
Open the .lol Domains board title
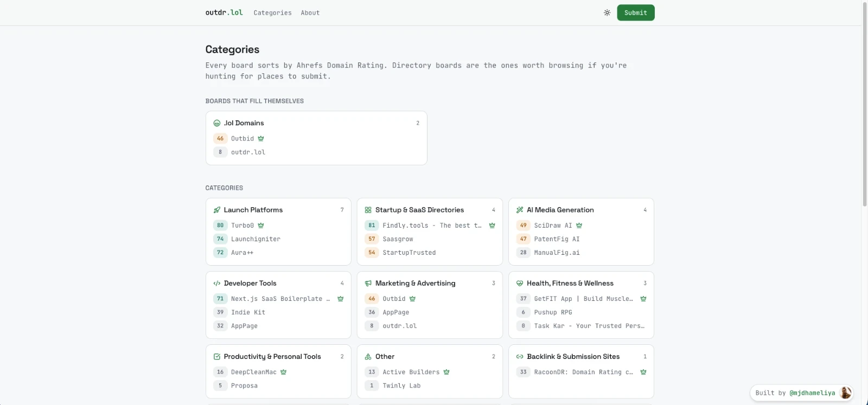pos(244,123)
